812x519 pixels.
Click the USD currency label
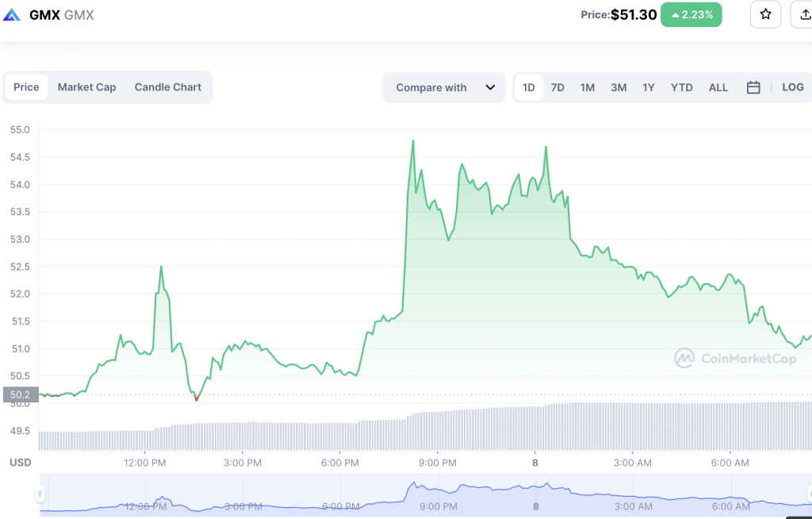21,463
